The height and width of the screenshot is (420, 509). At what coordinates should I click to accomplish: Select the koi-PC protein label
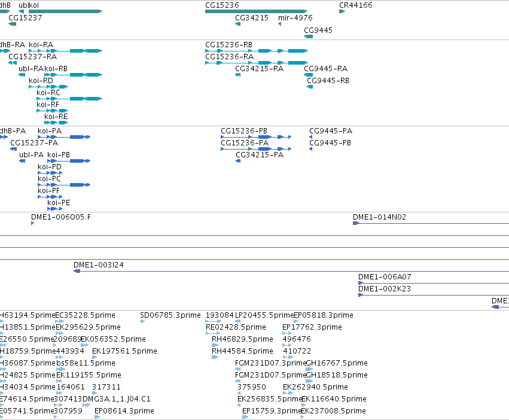pos(49,179)
